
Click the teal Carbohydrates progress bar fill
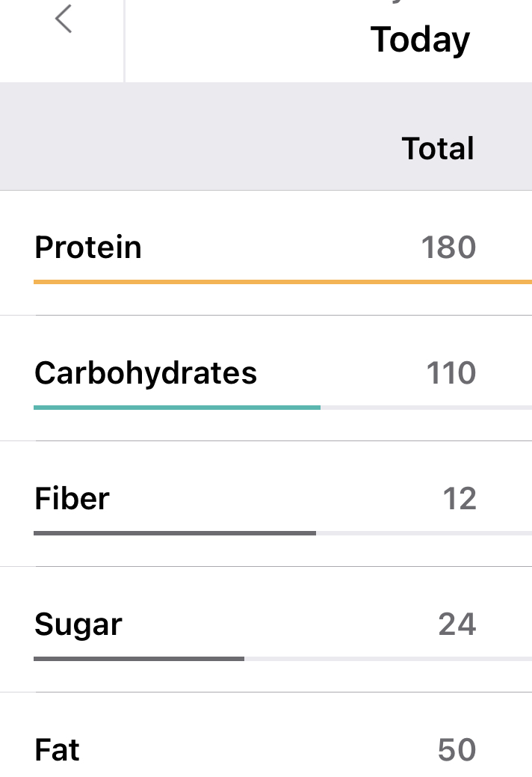pyautogui.click(x=177, y=408)
